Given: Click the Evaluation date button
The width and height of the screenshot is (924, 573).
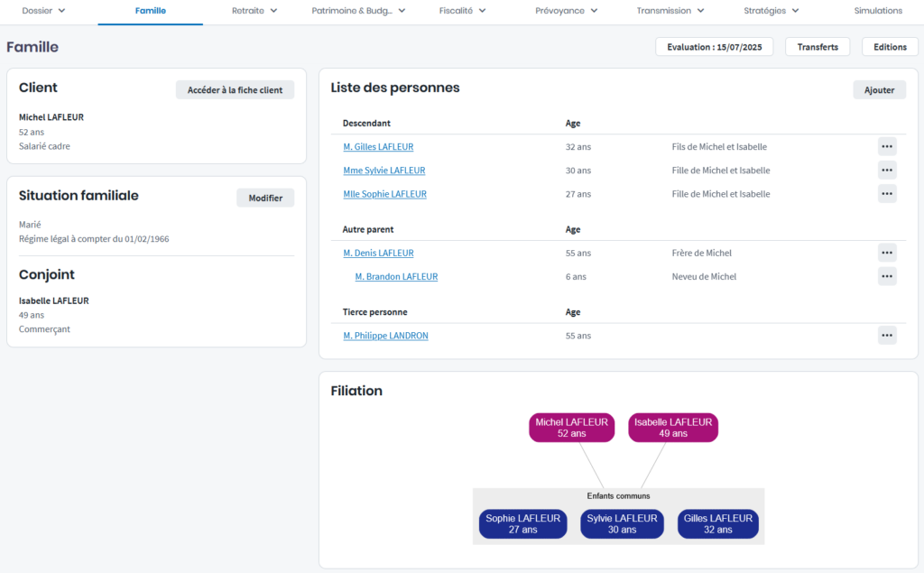Looking at the screenshot, I should (x=714, y=47).
